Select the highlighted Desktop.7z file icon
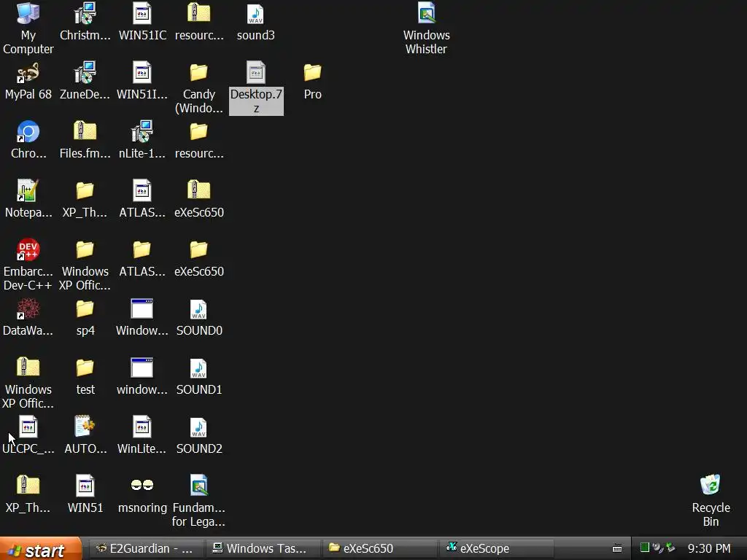The width and height of the screenshot is (747, 560). 256,73
